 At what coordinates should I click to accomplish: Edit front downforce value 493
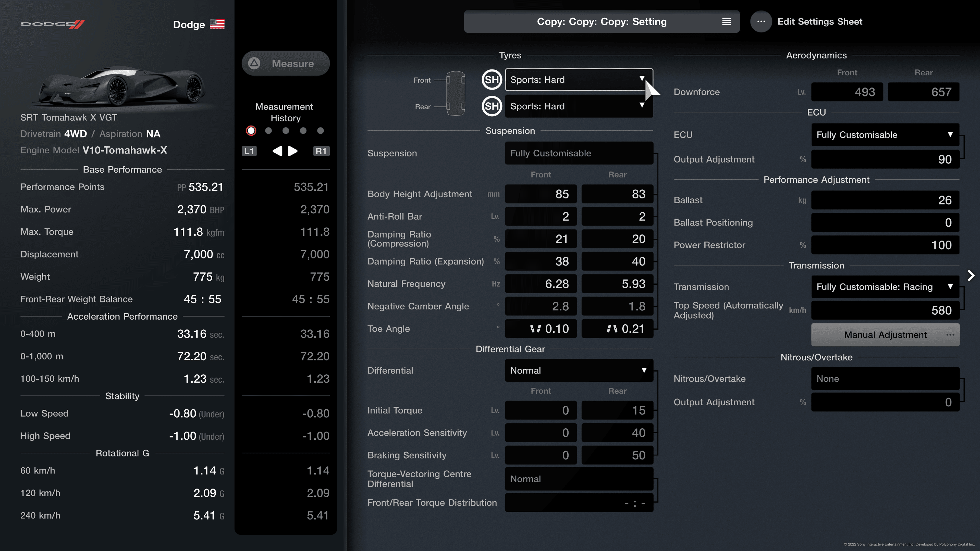click(847, 92)
